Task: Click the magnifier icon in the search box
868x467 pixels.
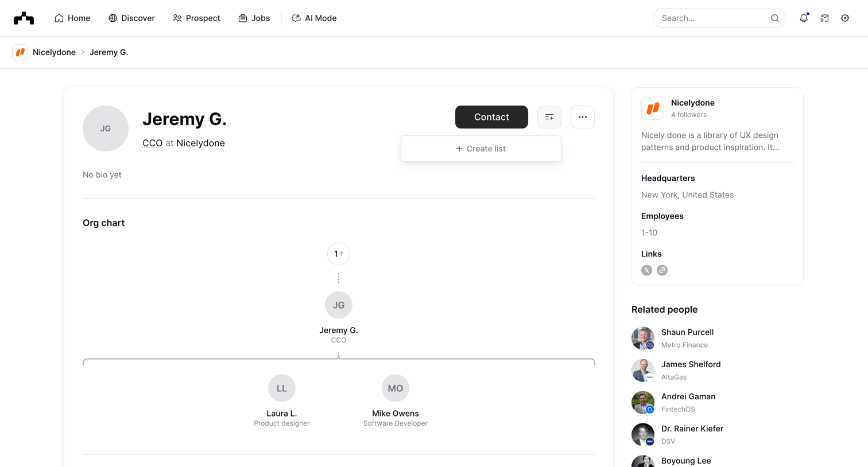Action: point(774,18)
